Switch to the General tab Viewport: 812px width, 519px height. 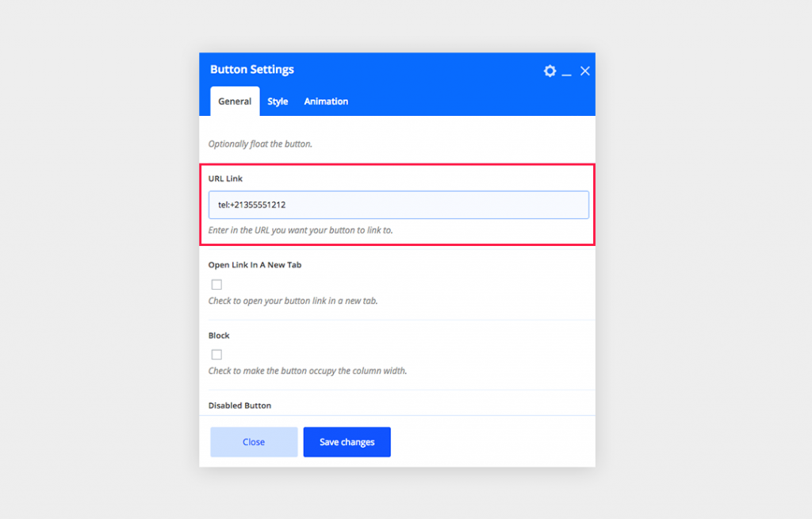click(235, 101)
